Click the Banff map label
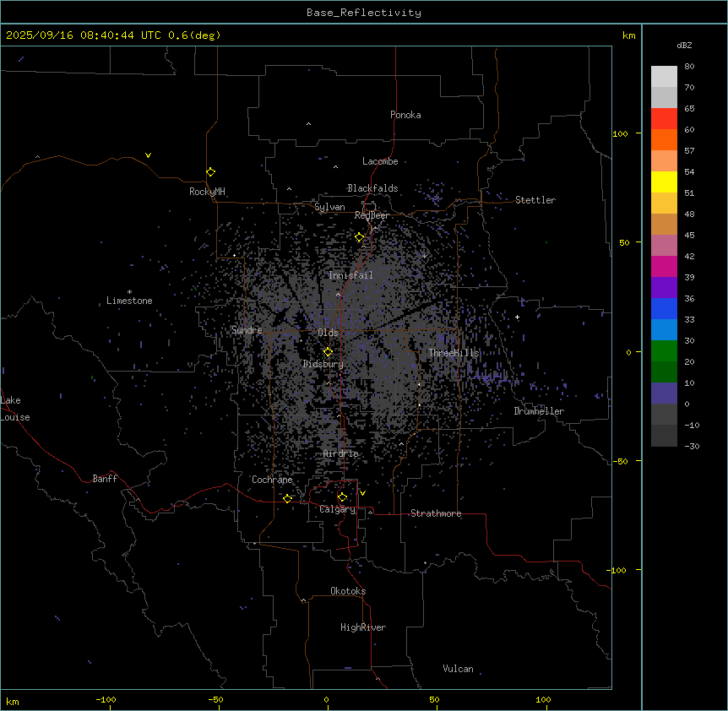Image resolution: width=728 pixels, height=711 pixels. (x=105, y=479)
